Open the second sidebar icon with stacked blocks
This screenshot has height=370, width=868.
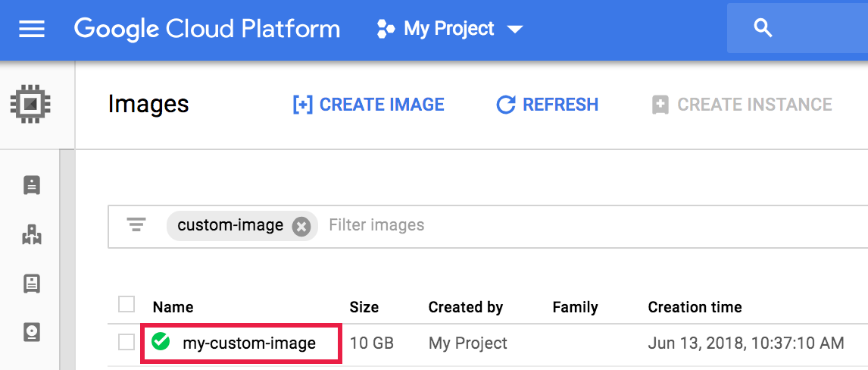(32, 235)
